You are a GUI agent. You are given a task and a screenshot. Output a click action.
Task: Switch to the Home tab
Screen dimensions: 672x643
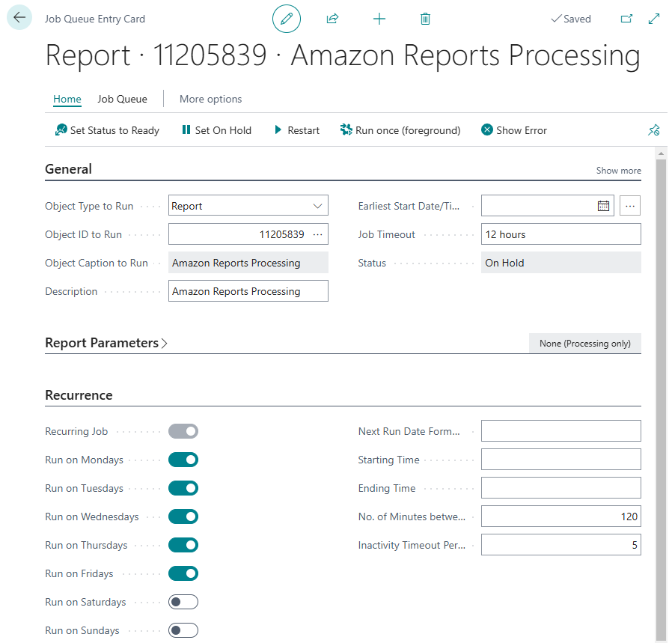pos(67,99)
